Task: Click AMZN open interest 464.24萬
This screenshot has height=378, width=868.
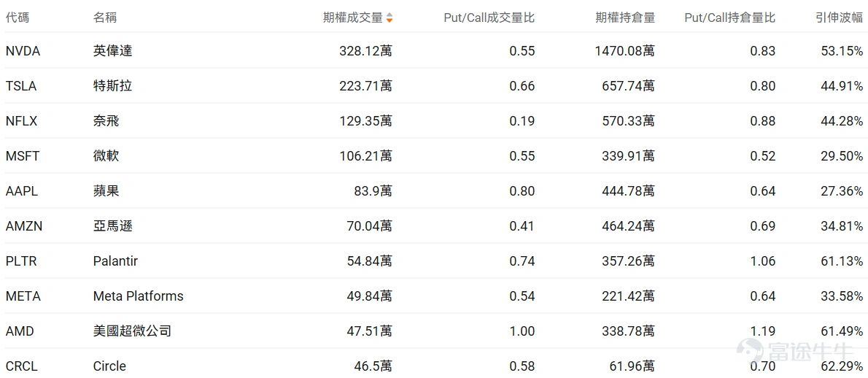Action: click(x=629, y=225)
